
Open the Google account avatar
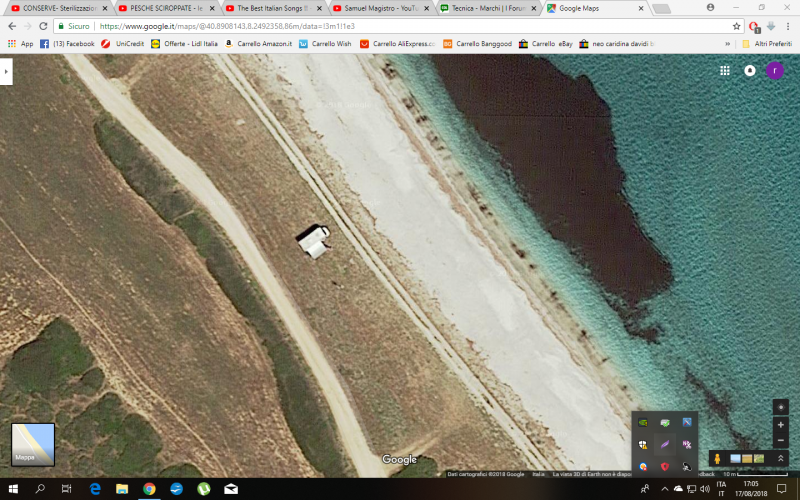[x=774, y=71]
